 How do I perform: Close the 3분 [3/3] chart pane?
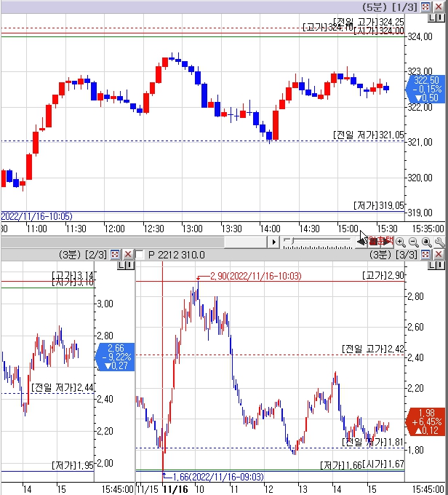click(439, 255)
